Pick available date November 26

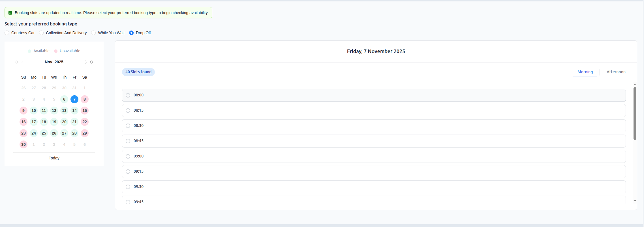[54, 133]
